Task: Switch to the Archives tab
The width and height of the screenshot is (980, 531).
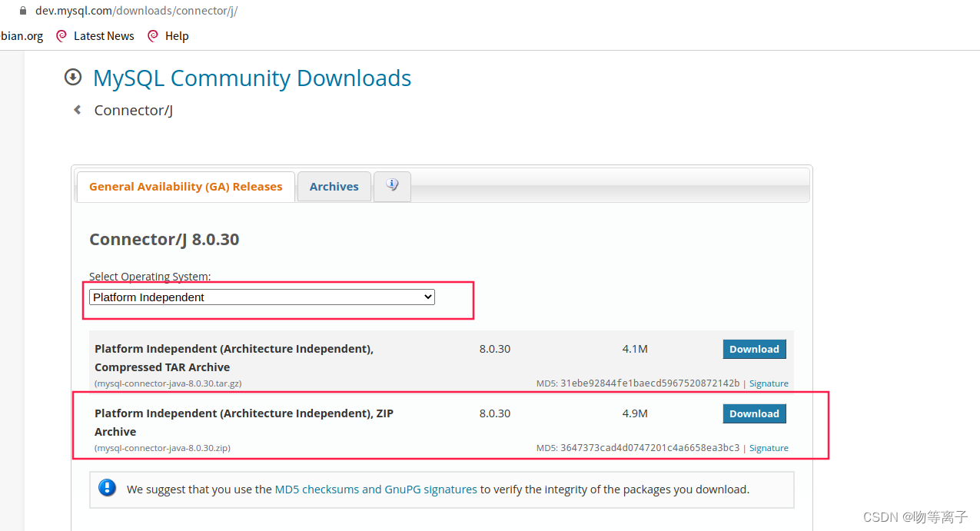Action: pyautogui.click(x=334, y=187)
